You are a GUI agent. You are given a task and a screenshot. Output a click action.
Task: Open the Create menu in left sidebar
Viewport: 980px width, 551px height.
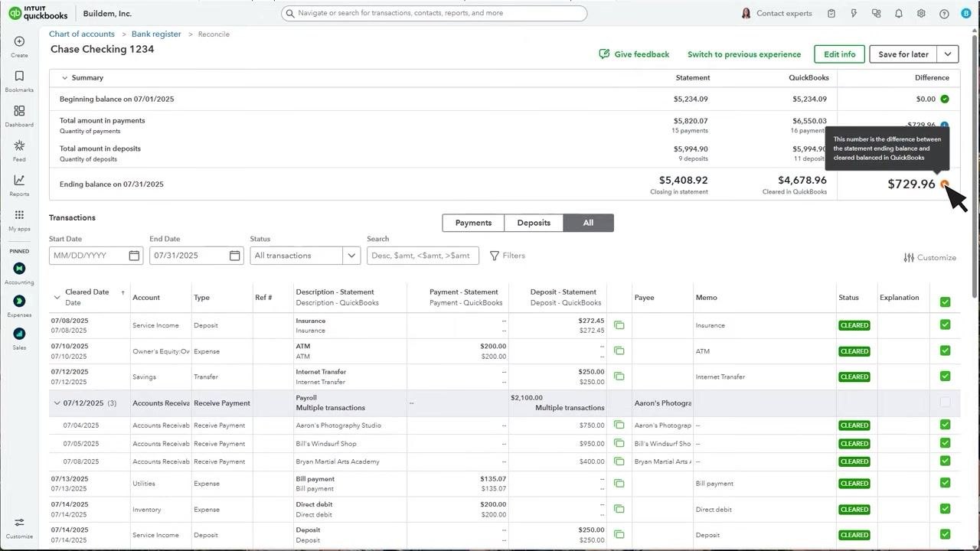coord(19,46)
